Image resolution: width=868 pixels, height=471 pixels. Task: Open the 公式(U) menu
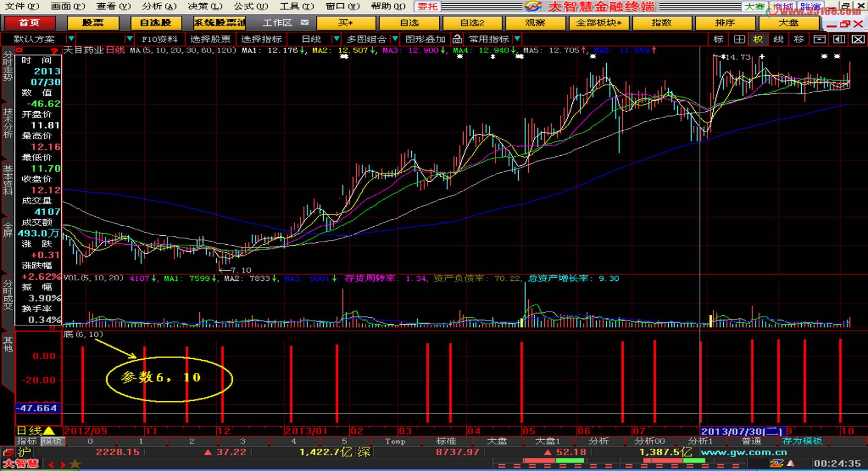tap(251, 6)
